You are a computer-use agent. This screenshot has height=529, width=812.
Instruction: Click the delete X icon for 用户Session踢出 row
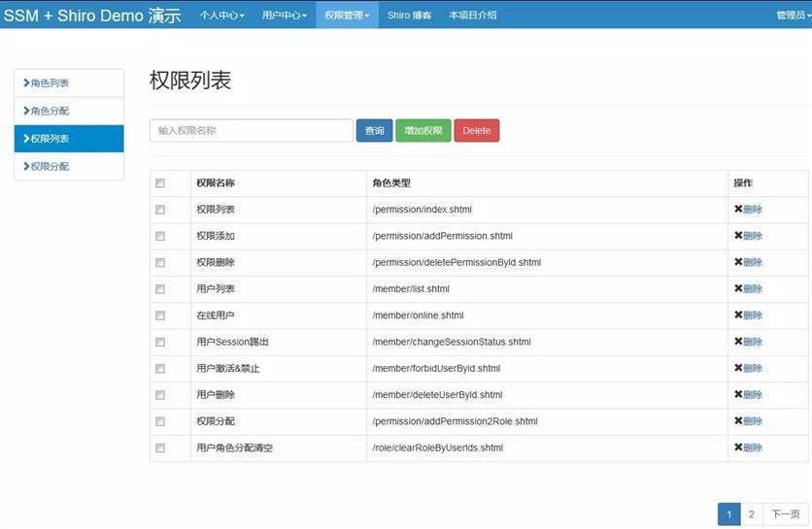tap(738, 342)
